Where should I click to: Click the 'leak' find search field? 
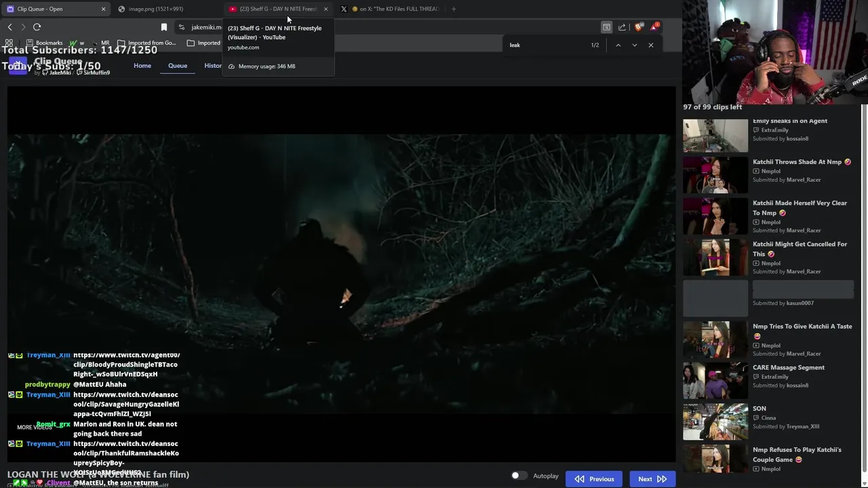coord(546,45)
